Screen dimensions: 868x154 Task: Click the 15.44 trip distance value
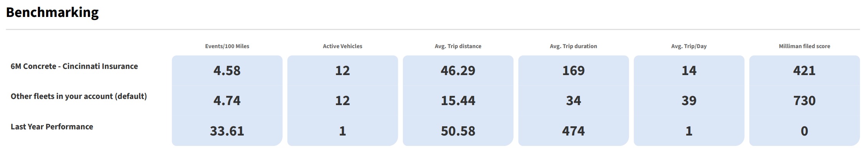[458, 100]
